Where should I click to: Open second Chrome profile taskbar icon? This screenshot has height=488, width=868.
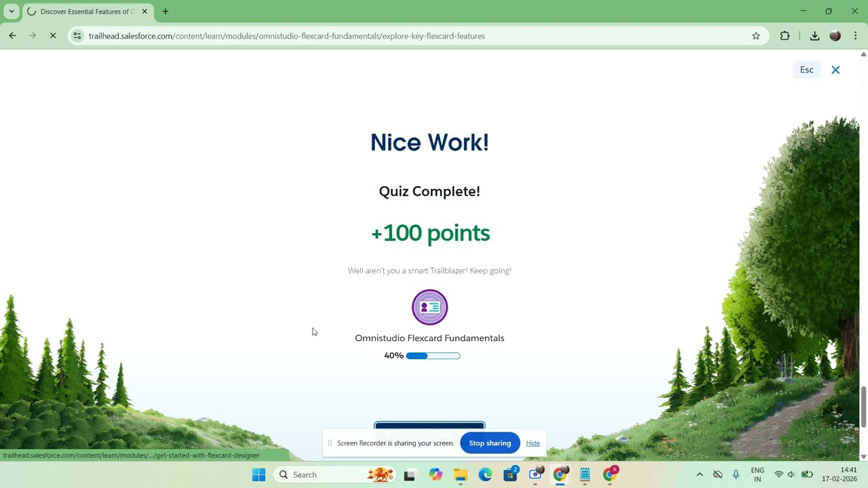coord(610,474)
